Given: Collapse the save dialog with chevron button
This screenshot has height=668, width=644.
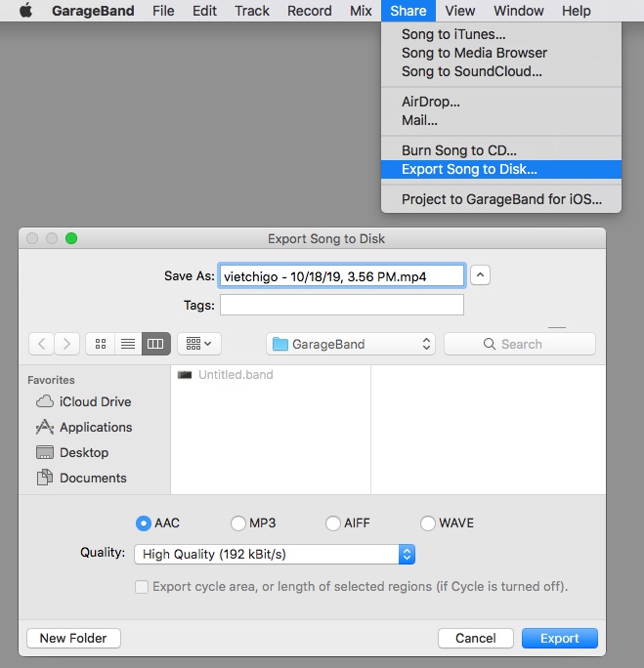Looking at the screenshot, I should 480,275.
